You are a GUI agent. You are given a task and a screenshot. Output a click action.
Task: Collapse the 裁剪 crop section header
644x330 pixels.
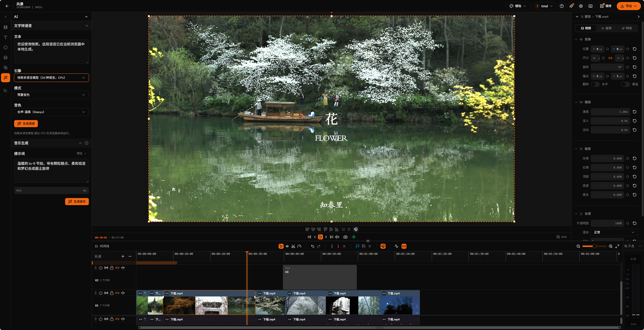[583, 149]
